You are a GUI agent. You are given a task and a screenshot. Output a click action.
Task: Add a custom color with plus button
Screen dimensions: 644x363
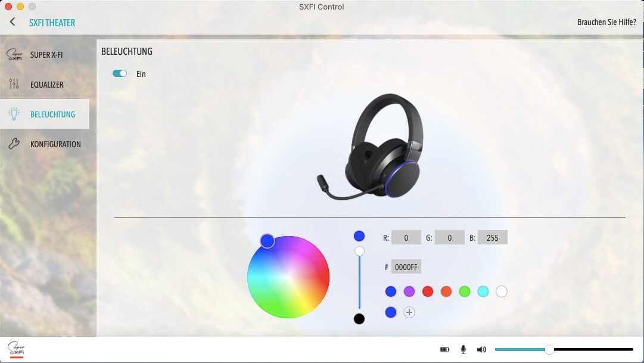409,312
